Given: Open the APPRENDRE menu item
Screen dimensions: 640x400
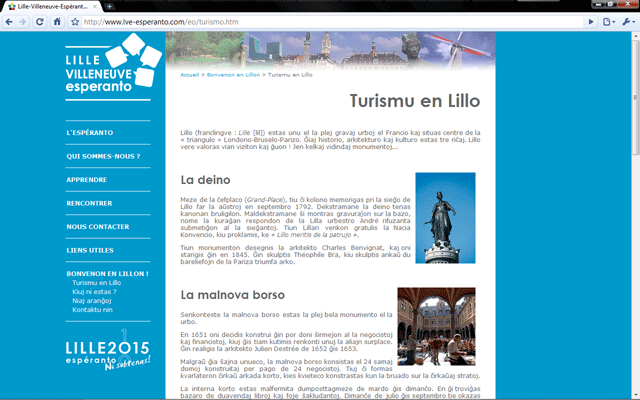Looking at the screenshot, I should coord(87,180).
